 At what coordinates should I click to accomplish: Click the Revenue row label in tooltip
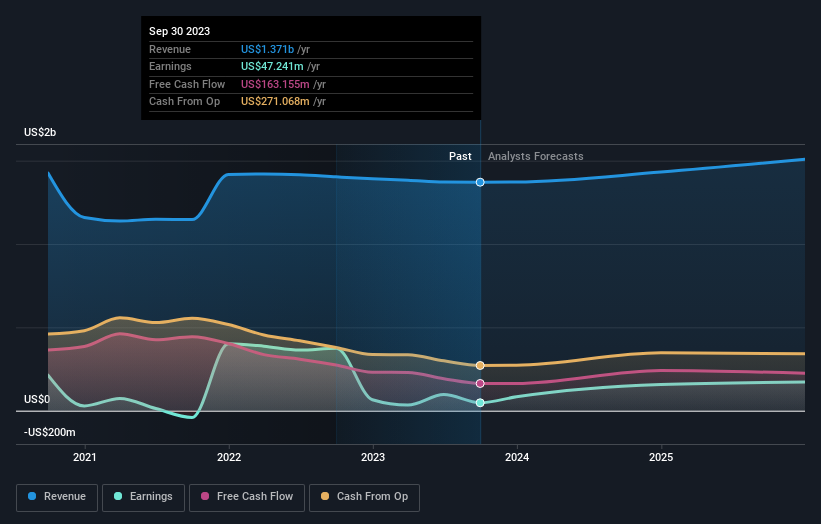click(170, 49)
